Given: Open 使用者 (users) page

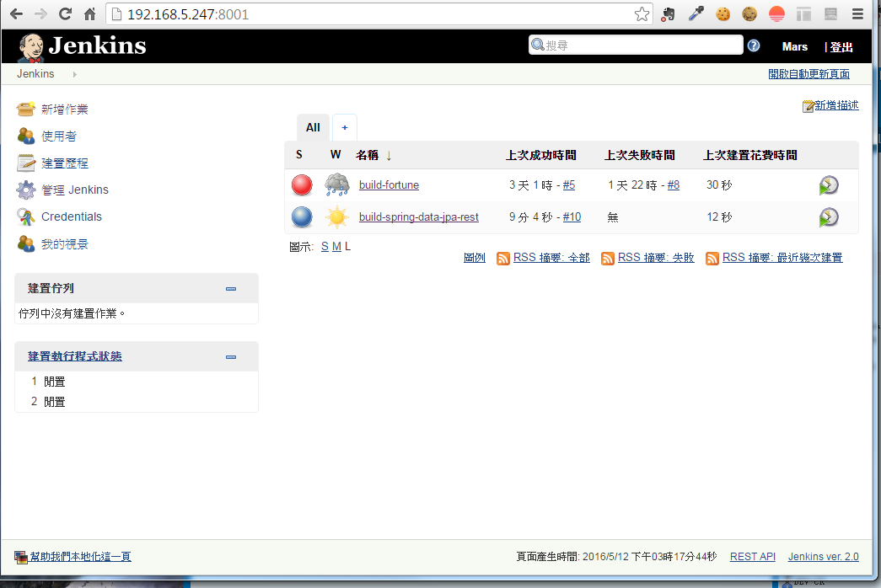Looking at the screenshot, I should (58, 136).
